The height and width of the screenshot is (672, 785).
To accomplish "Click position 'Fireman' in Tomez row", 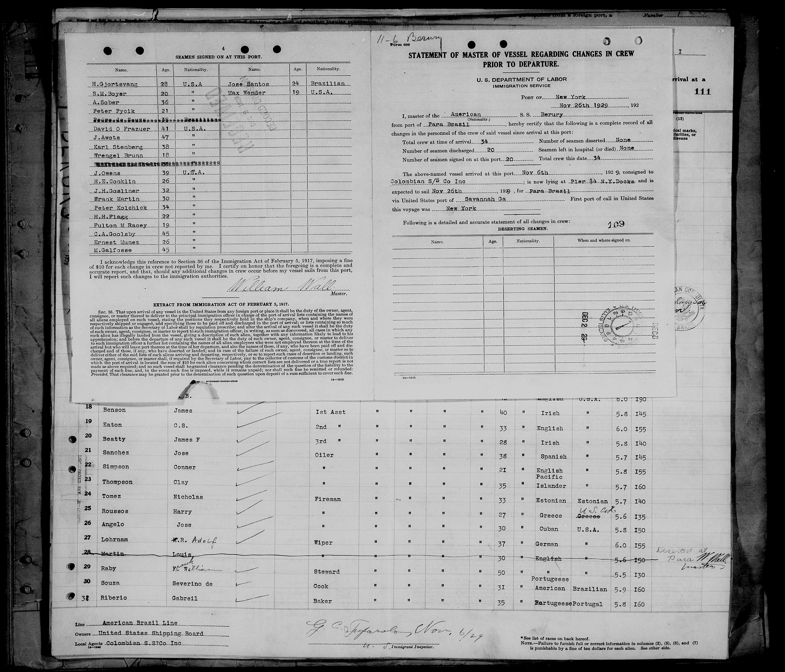I will click(328, 499).
